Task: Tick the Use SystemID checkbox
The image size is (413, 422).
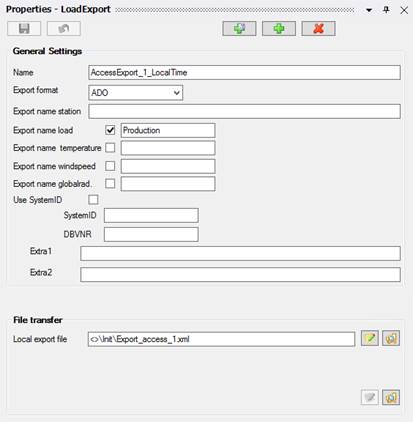Action: click(x=93, y=200)
